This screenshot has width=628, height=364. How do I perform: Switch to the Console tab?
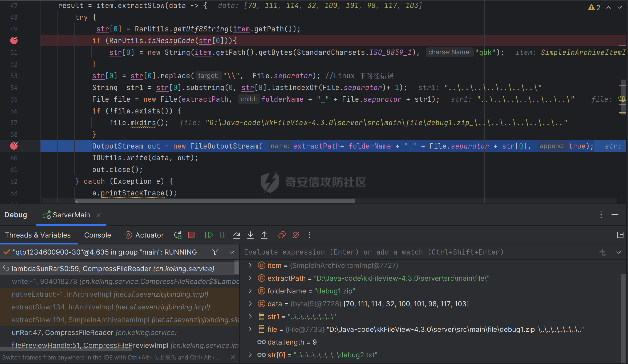98,235
